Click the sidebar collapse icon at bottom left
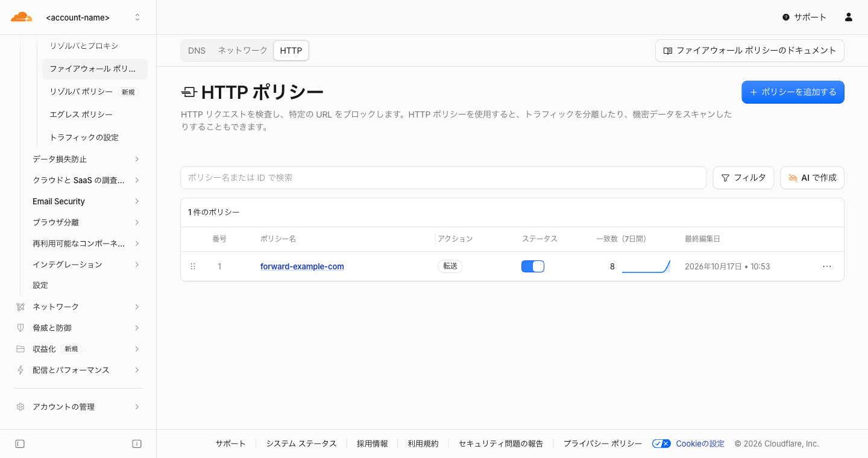868x458 pixels. tap(20, 444)
